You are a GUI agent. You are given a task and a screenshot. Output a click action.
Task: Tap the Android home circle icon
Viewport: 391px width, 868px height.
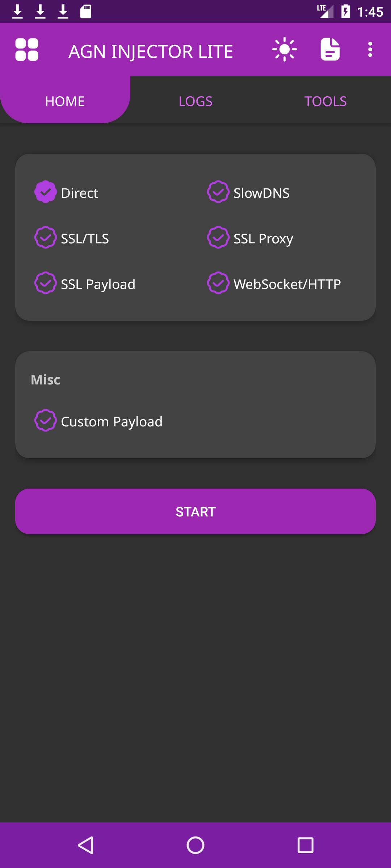[x=195, y=845]
